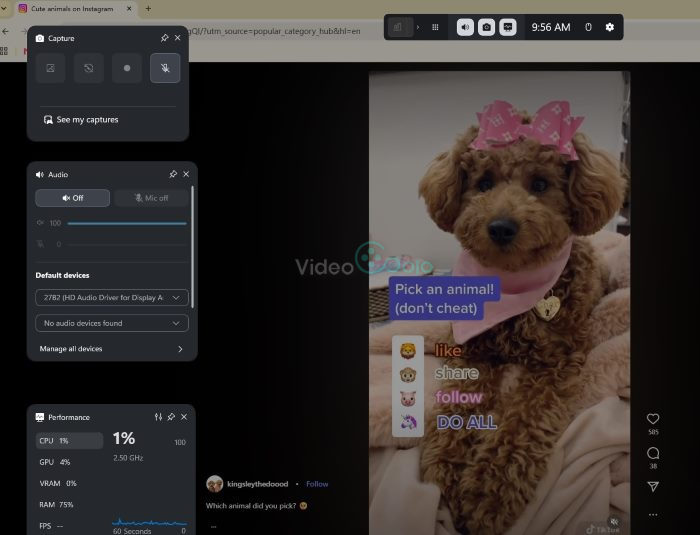Click record last 30 seconds icon
Screen dimensions: 700x535
[89, 68]
